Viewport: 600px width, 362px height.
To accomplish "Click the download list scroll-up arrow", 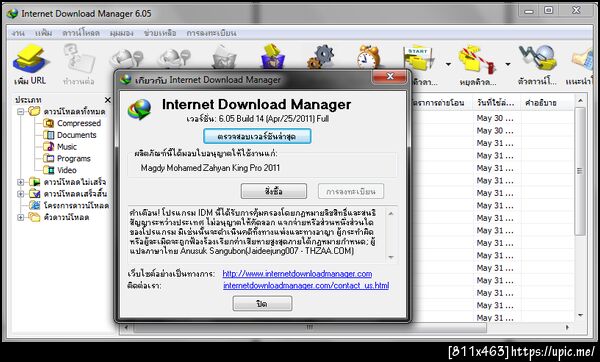I will point(580,101).
